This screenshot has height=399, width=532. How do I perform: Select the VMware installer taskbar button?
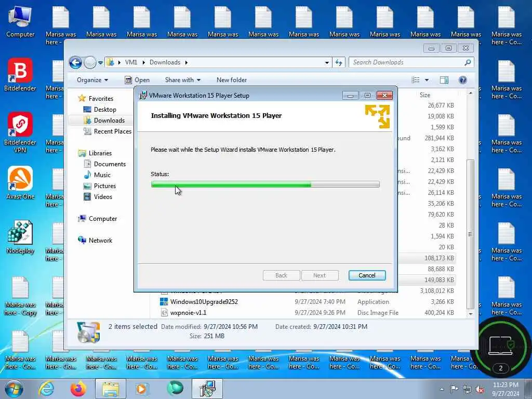pos(207,389)
